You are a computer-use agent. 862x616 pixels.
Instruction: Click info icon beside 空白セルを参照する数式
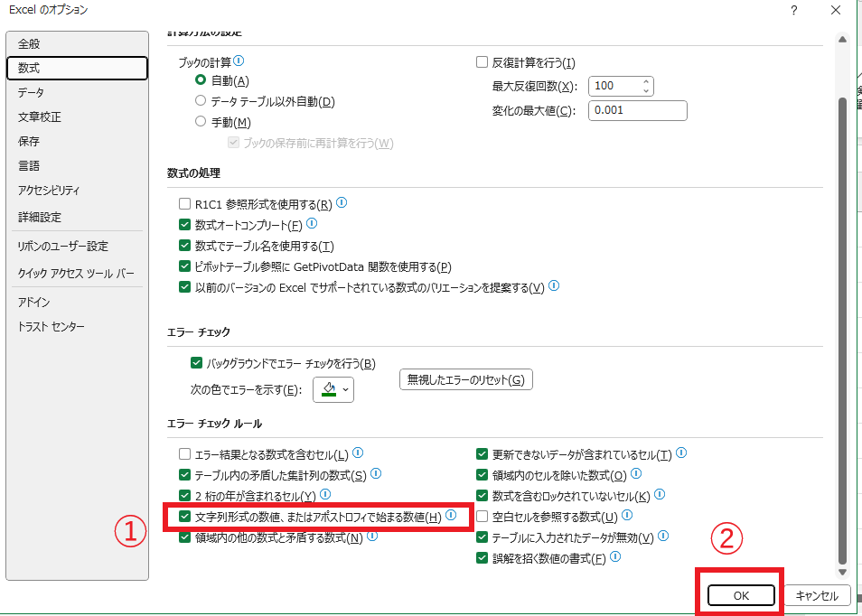pos(627,515)
